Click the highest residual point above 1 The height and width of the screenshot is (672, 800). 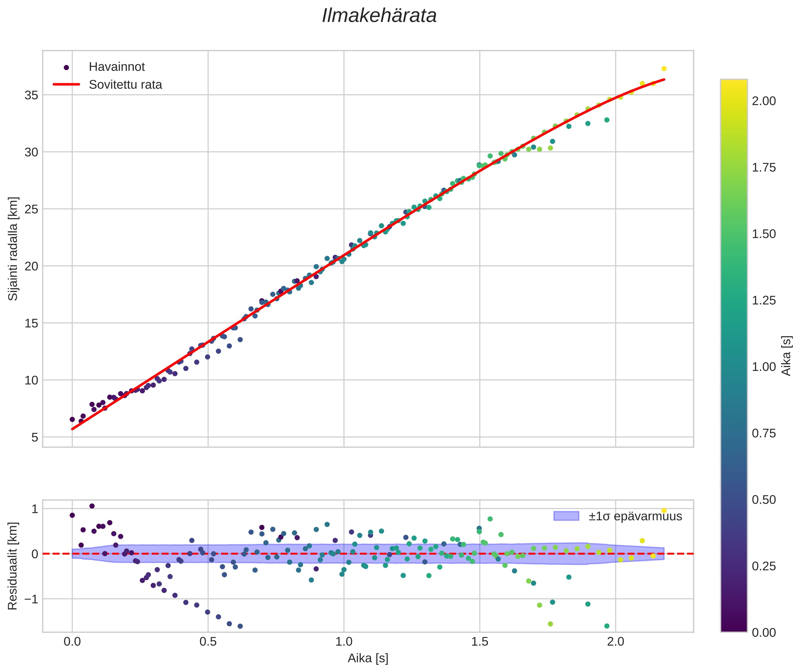coord(92,506)
